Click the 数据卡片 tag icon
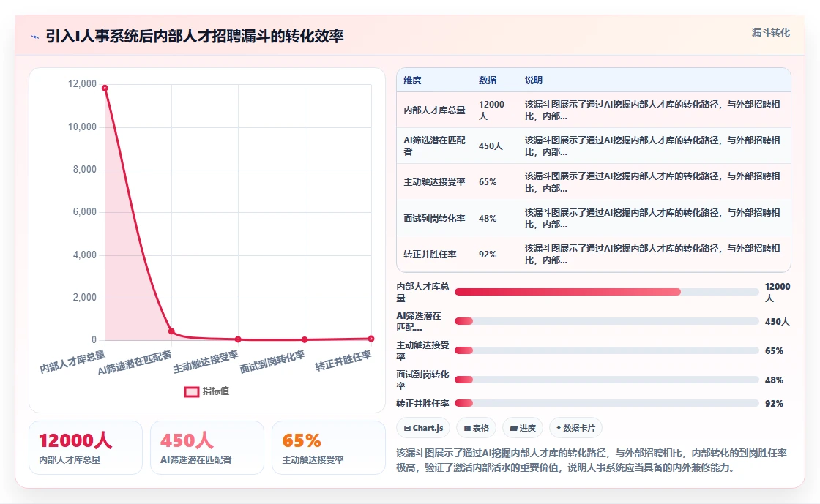Viewport: 820px width, 504px height. click(x=559, y=428)
